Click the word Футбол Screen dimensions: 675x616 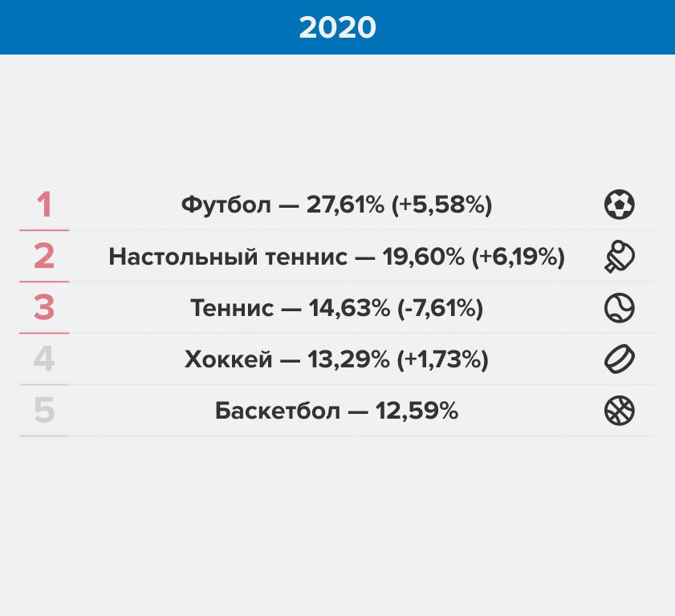226,205
